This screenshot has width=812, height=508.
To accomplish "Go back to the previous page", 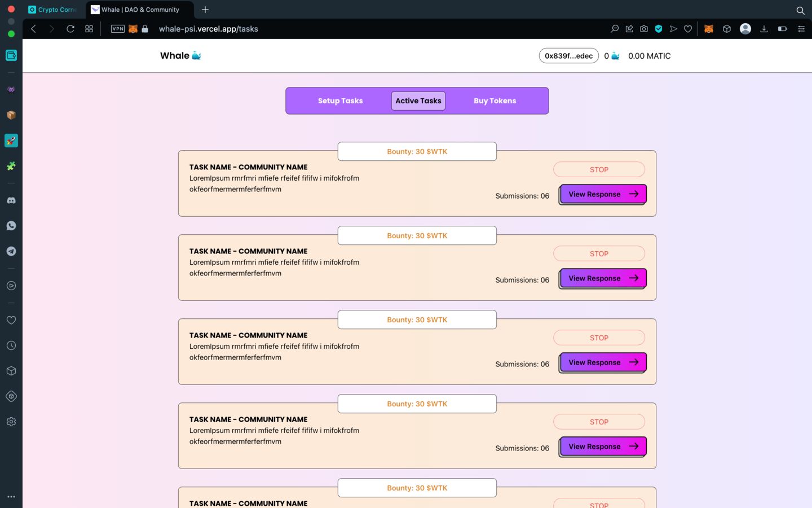I will click(33, 29).
